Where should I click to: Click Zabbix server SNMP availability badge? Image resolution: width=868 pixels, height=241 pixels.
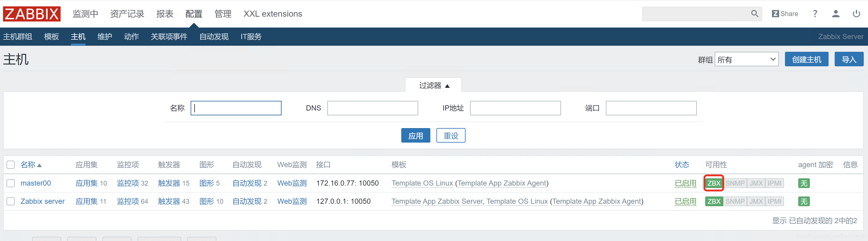(735, 201)
